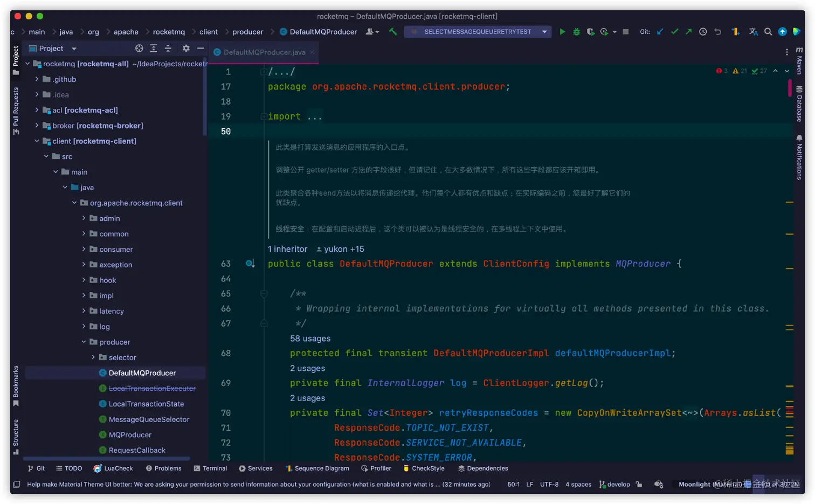The width and height of the screenshot is (815, 504).
Task: Expand the consumer package
Action: 84,250
